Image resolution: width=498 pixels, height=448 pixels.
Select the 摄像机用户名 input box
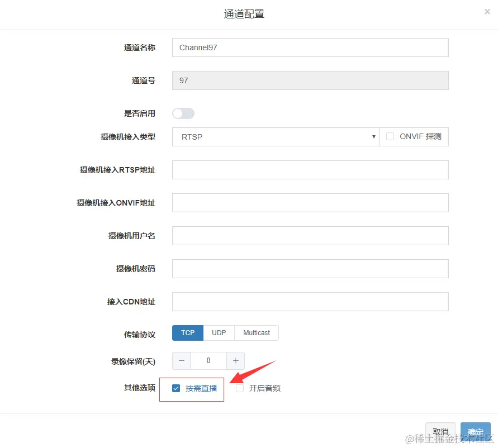point(310,235)
